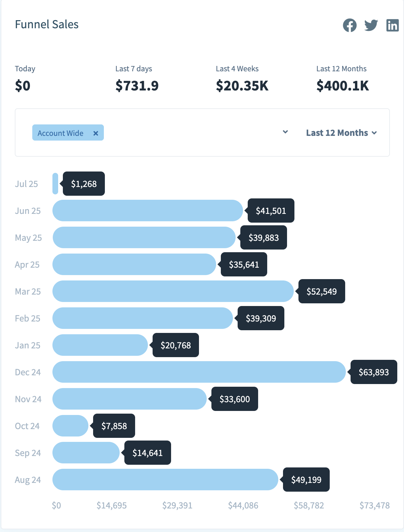Click the Today sales value $0
Viewport: 404px width, 532px height.
click(x=23, y=86)
